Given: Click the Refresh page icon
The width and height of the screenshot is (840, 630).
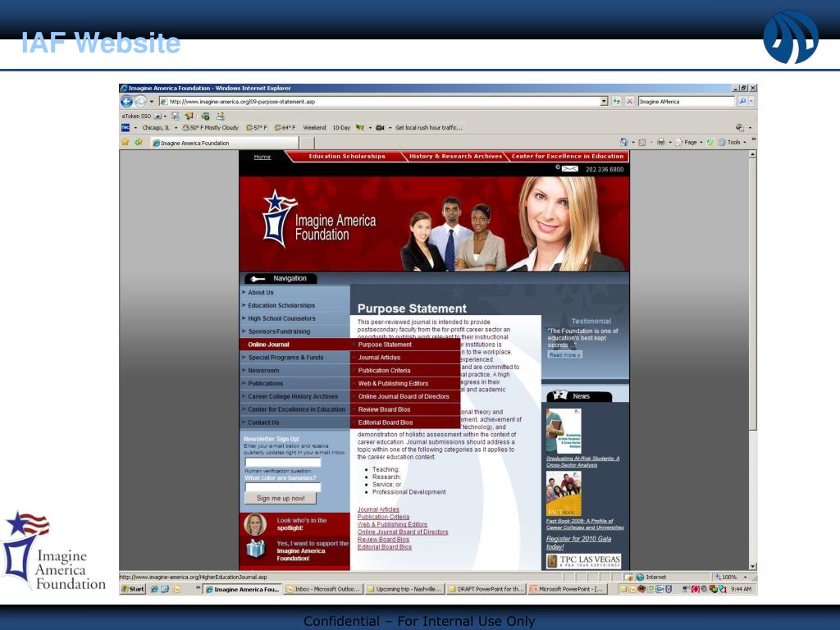Looking at the screenshot, I should pos(617,101).
